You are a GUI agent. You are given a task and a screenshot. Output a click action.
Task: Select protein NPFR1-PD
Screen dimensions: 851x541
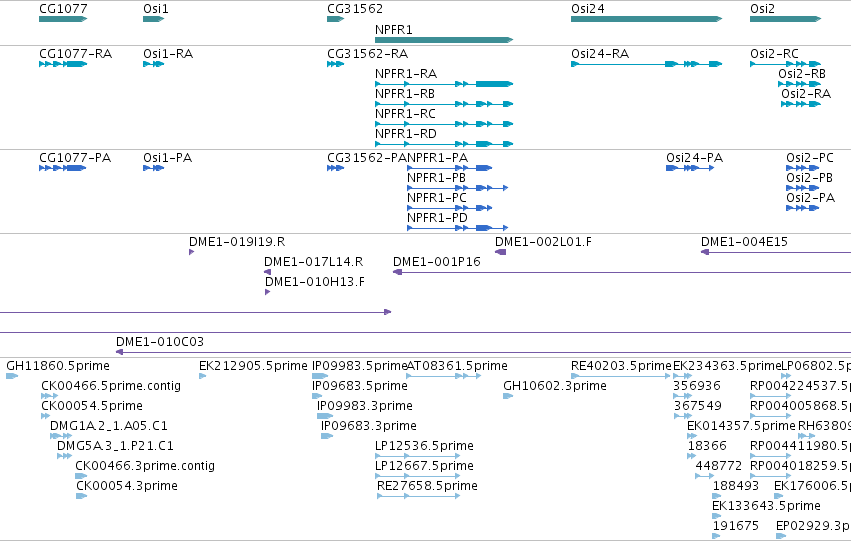[x=458, y=228]
